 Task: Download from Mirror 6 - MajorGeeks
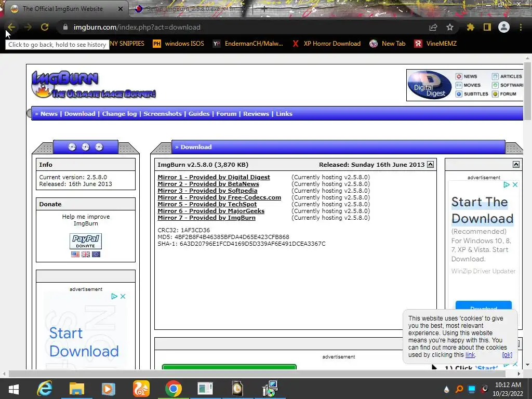[211, 211]
